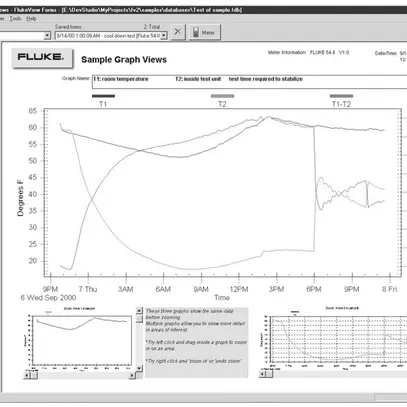Click the 7 Thu axis label
The image size is (407, 407).
tap(88, 289)
